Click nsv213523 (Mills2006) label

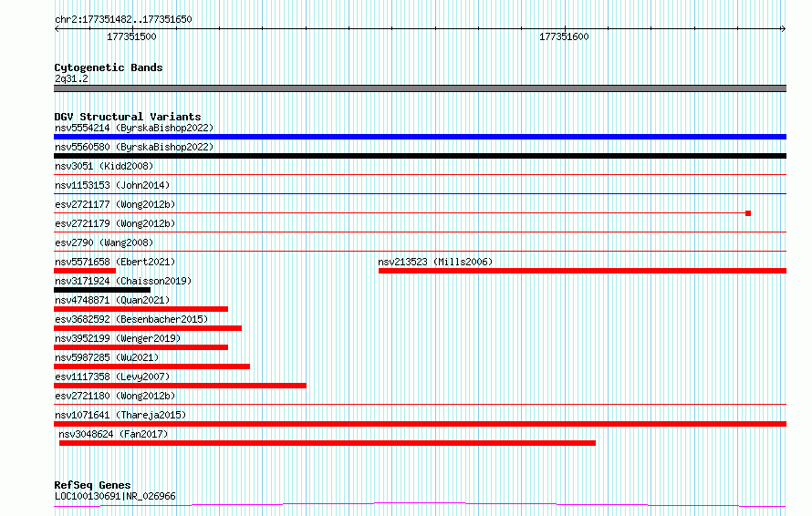coord(435,262)
